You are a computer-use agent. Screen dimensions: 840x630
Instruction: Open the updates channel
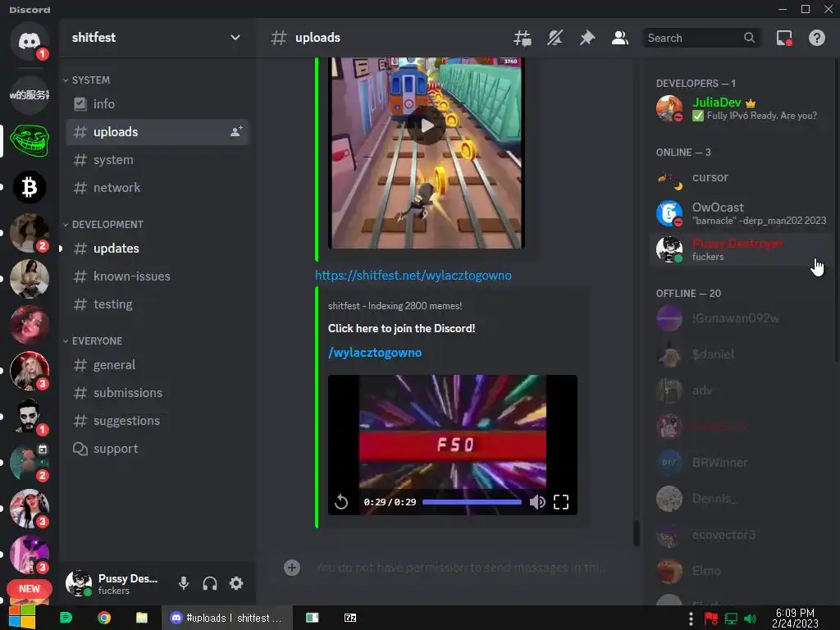click(157, 249)
